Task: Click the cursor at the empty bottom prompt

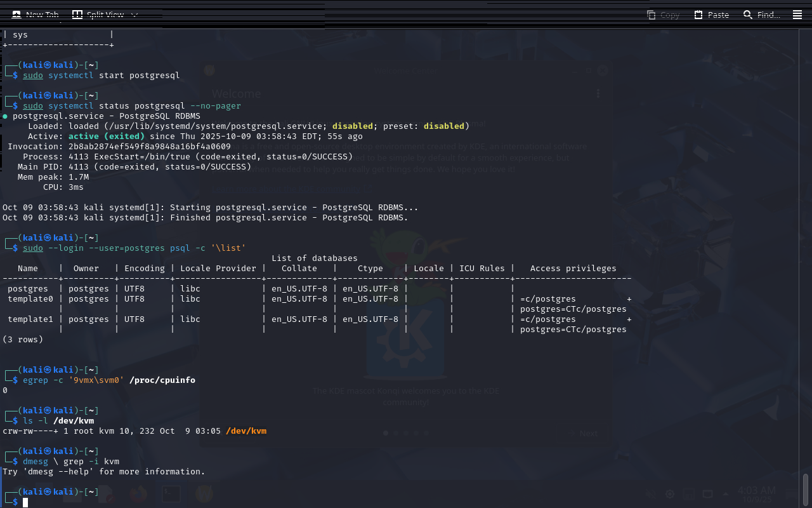Action: point(25,502)
